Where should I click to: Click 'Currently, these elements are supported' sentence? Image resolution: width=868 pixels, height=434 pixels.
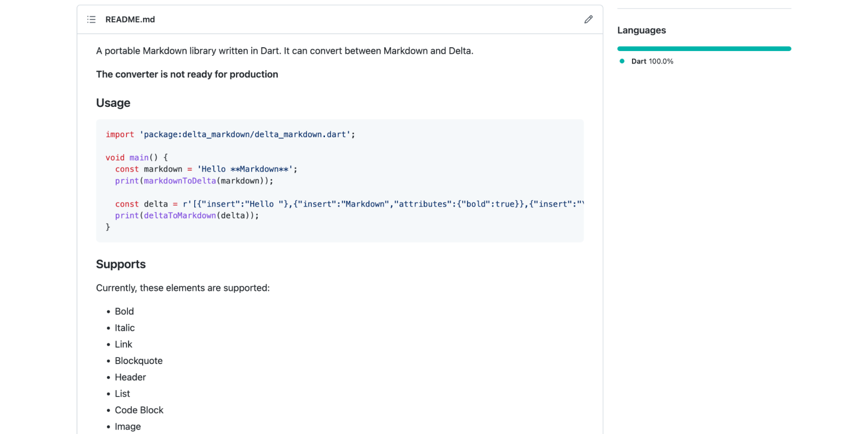tap(183, 288)
